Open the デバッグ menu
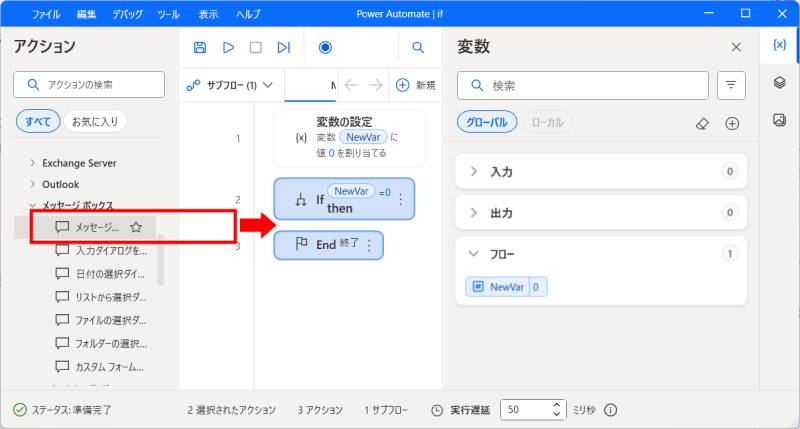 coord(127,15)
